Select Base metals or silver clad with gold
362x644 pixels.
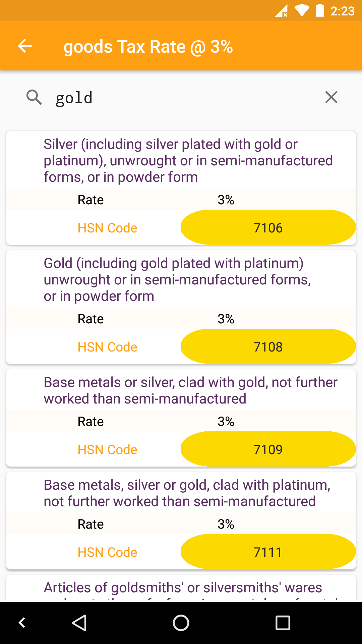190,390
